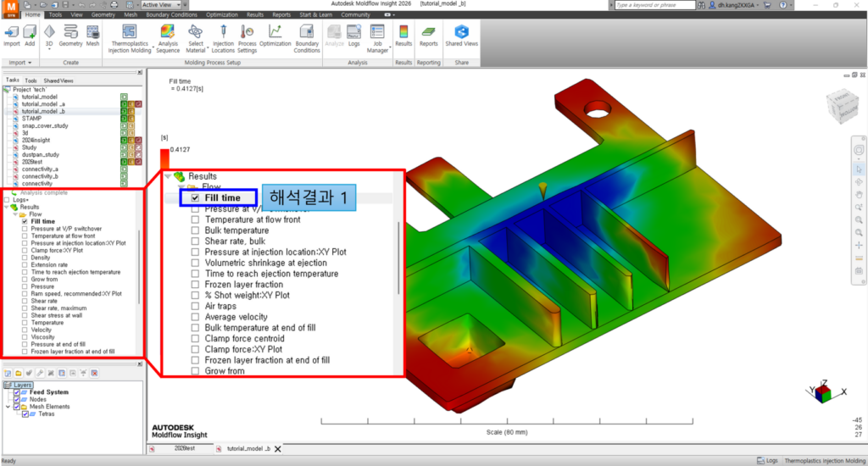
Task: Open the Job Manager
Action: coord(377,38)
